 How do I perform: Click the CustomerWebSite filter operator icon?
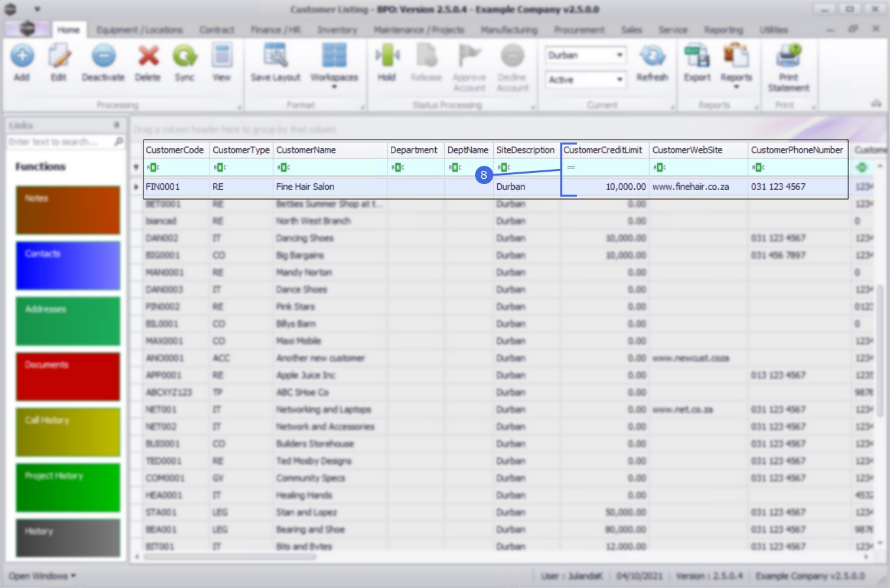[x=659, y=168]
